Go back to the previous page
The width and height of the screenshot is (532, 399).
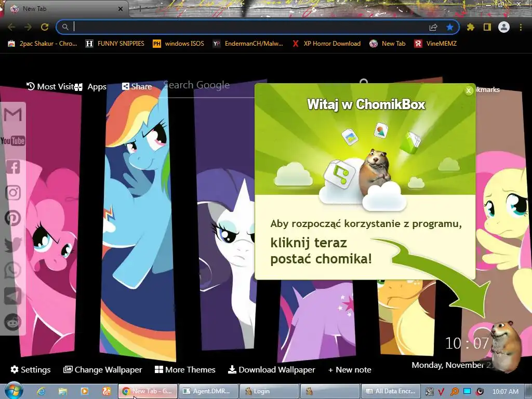click(11, 27)
